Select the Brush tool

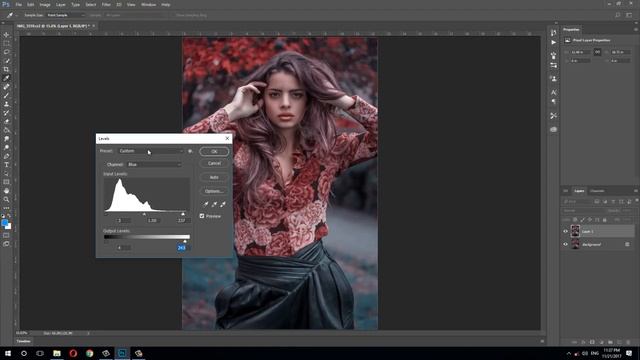click(6, 96)
